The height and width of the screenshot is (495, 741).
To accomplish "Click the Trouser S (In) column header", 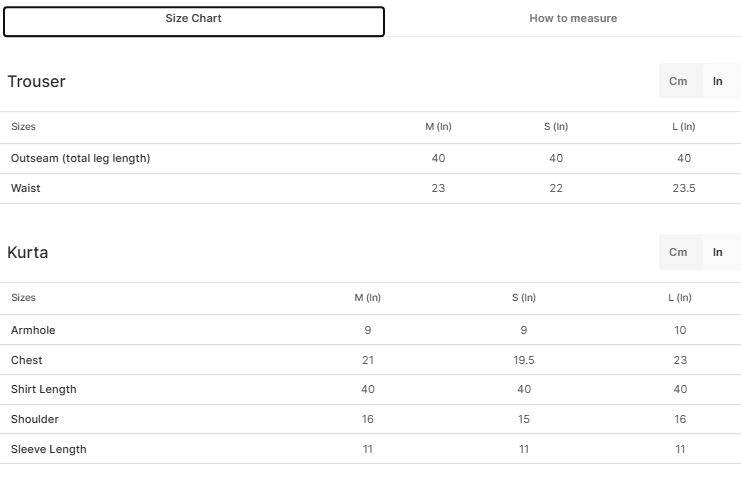I will pyautogui.click(x=556, y=127).
